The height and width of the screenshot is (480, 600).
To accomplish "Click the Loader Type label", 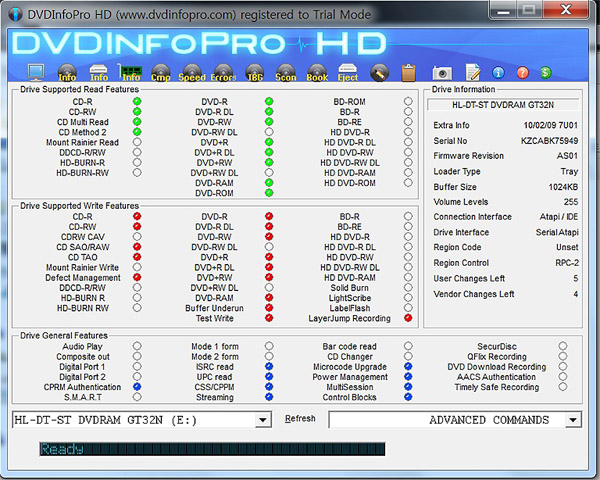I will (457, 171).
